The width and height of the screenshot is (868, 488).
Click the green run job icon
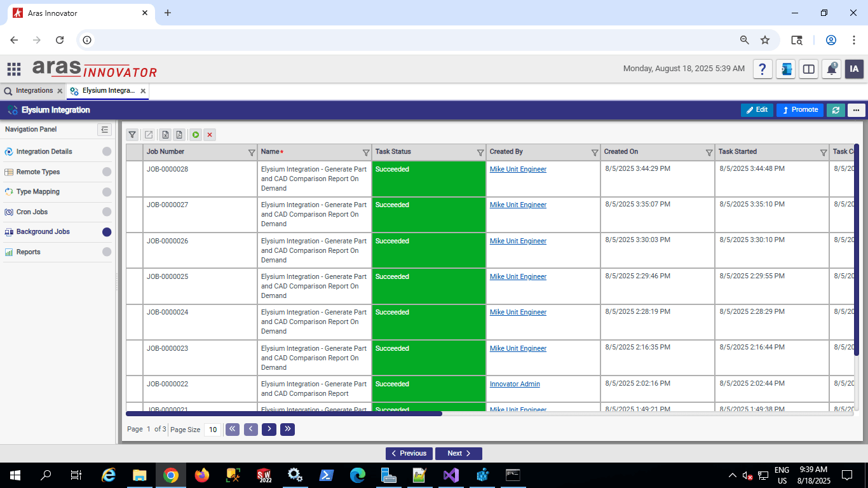click(x=196, y=135)
